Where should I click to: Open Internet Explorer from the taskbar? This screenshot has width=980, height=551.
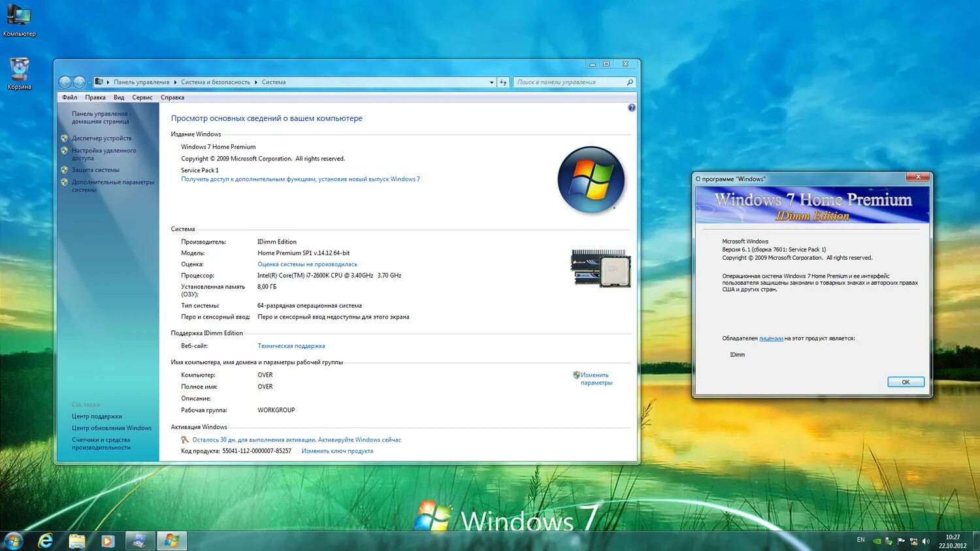pyautogui.click(x=44, y=541)
